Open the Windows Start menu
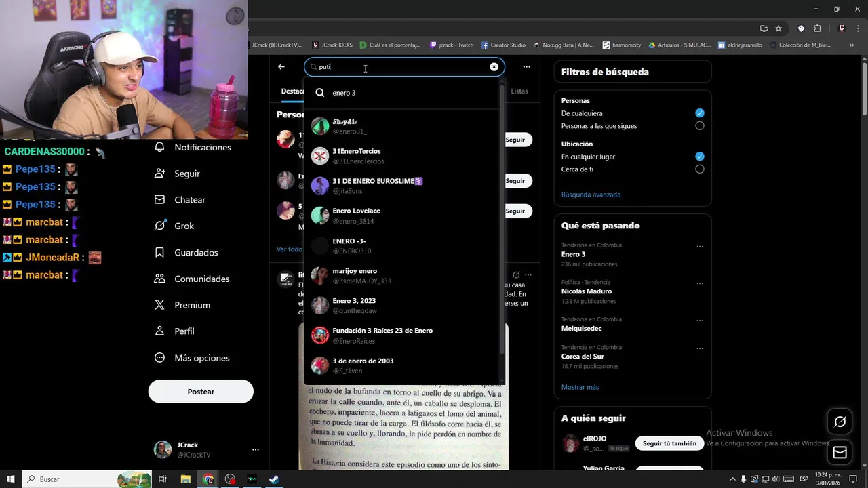The height and width of the screenshot is (488, 868). pyautogui.click(x=11, y=479)
